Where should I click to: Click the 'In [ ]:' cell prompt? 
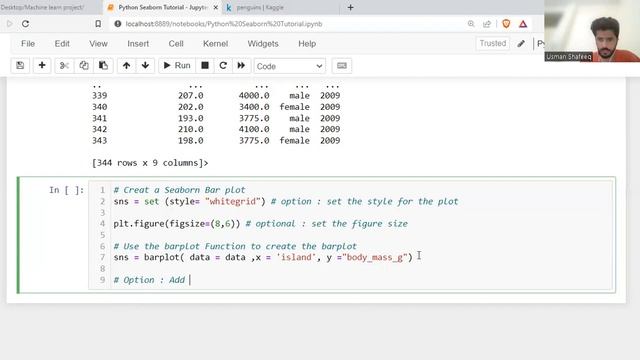[x=67, y=190]
